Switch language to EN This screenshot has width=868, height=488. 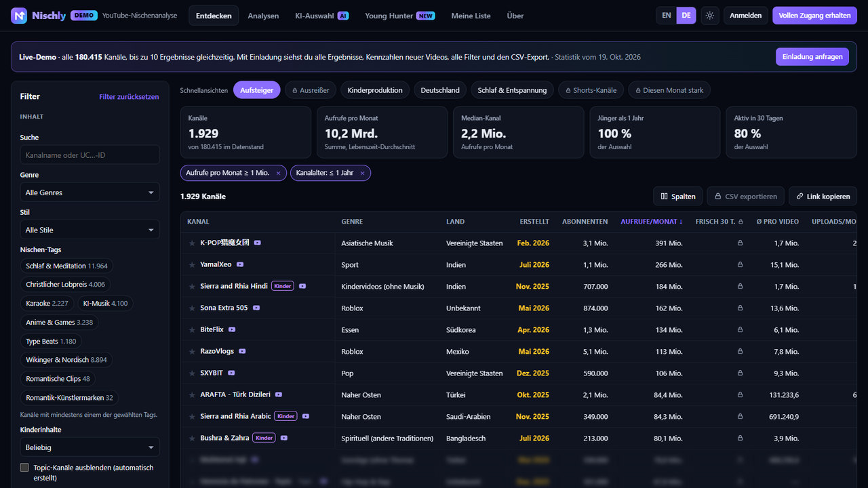tap(667, 16)
